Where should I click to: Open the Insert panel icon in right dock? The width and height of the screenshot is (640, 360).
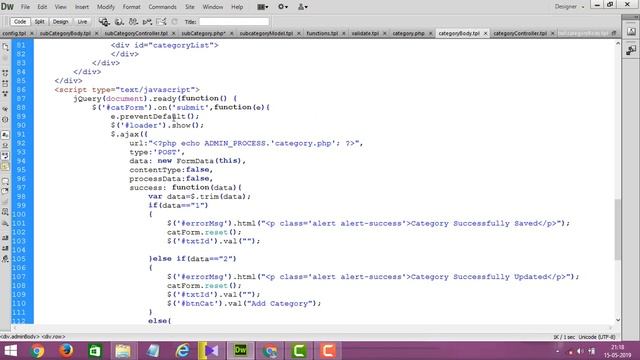[631, 31]
